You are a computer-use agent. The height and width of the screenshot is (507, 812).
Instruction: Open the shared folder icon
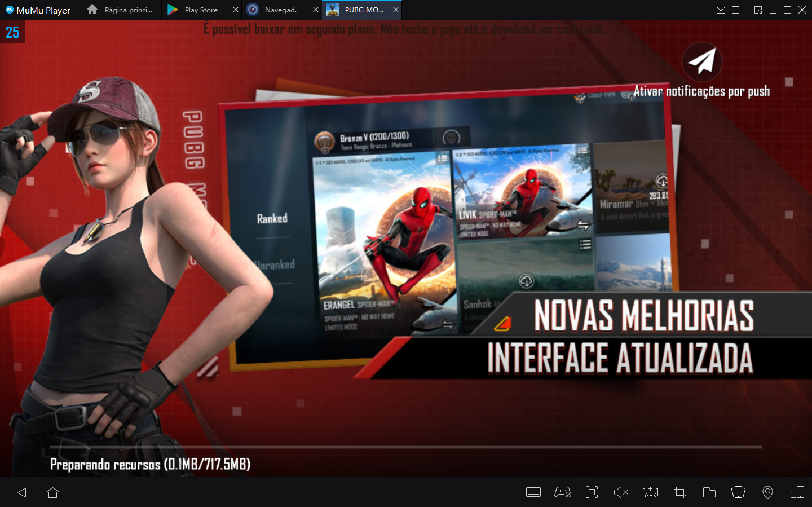[x=709, y=492]
